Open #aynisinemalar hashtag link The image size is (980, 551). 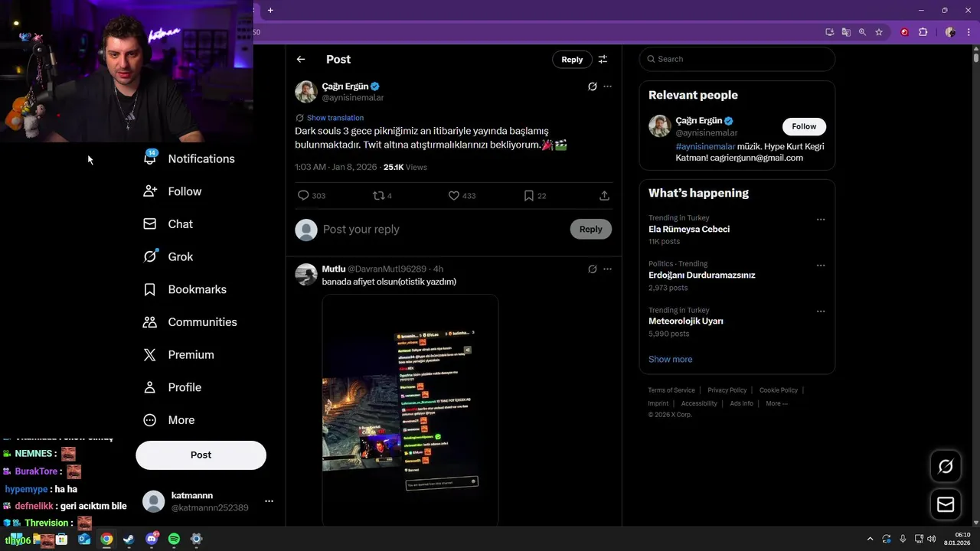point(705,146)
